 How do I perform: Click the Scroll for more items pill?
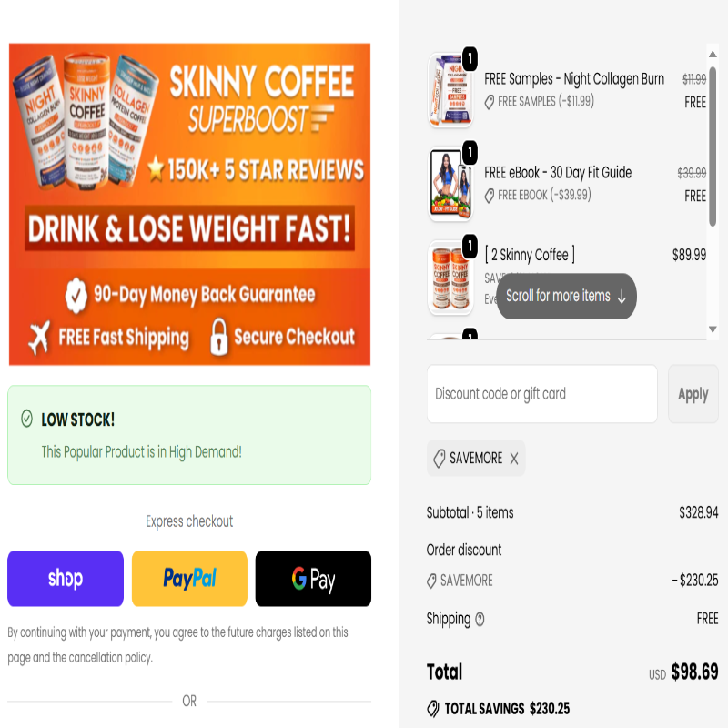pyautogui.click(x=566, y=297)
